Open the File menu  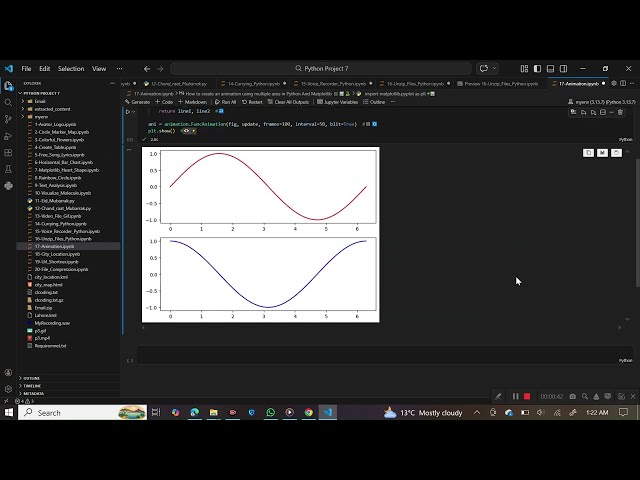(x=26, y=69)
